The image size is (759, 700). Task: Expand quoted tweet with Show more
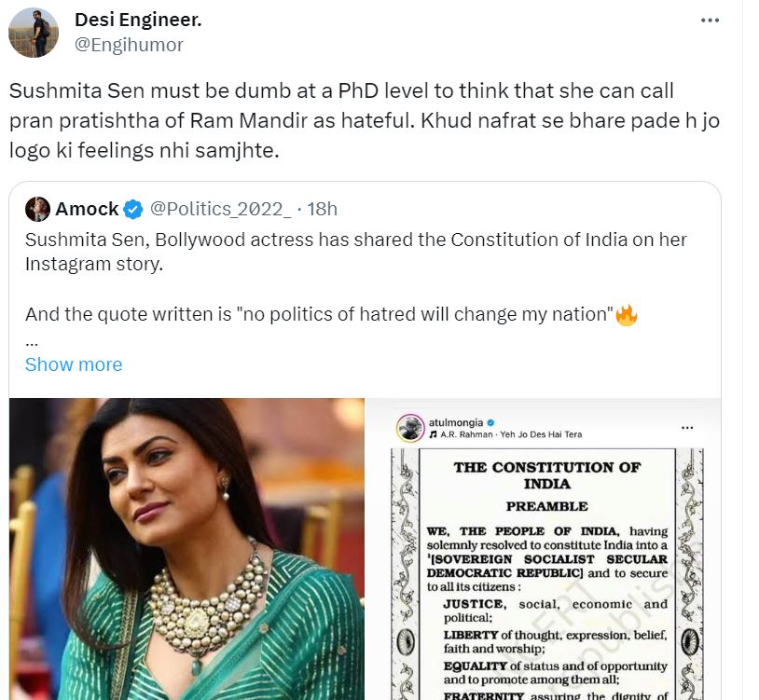(74, 364)
